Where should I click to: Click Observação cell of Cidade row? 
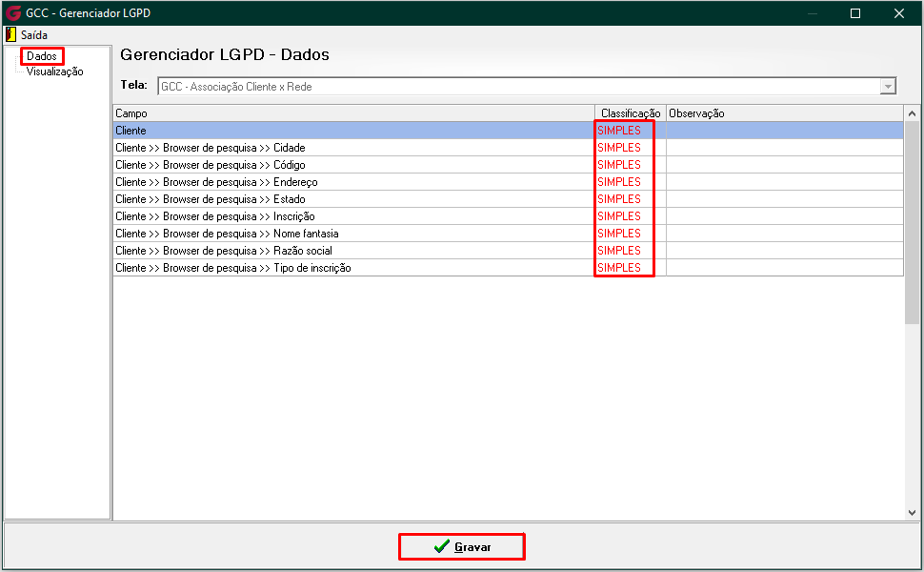pos(784,148)
